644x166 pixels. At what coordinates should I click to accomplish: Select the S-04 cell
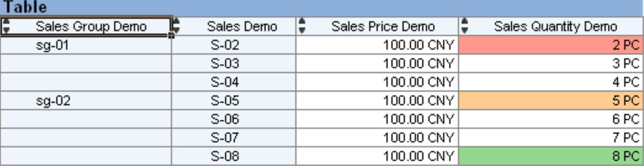[x=225, y=82]
